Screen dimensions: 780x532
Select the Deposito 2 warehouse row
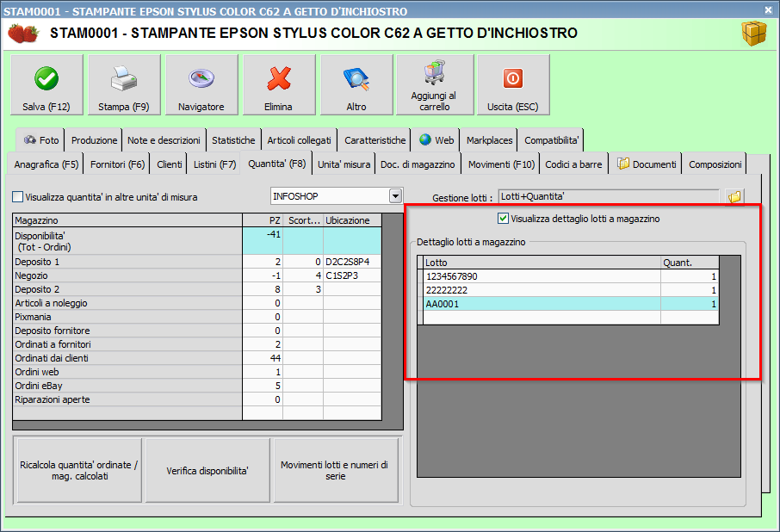197,289
